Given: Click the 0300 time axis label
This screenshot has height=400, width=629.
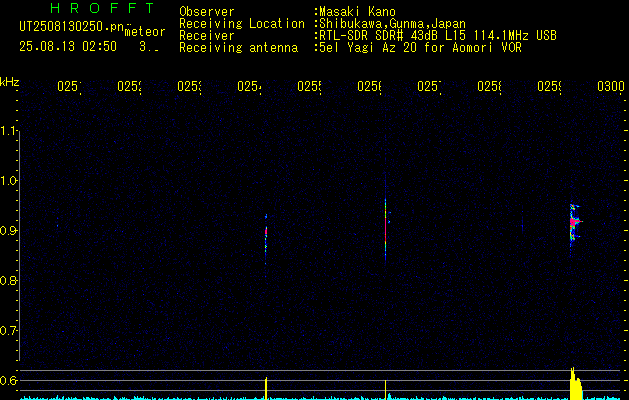Looking at the screenshot, I should pyautogui.click(x=611, y=86).
